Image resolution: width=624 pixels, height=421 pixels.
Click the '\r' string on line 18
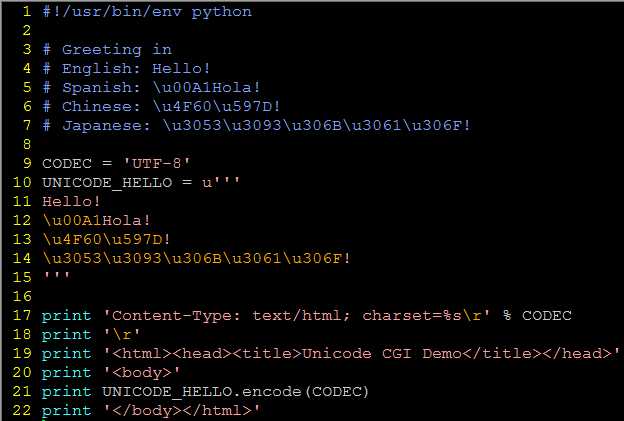[122, 334]
